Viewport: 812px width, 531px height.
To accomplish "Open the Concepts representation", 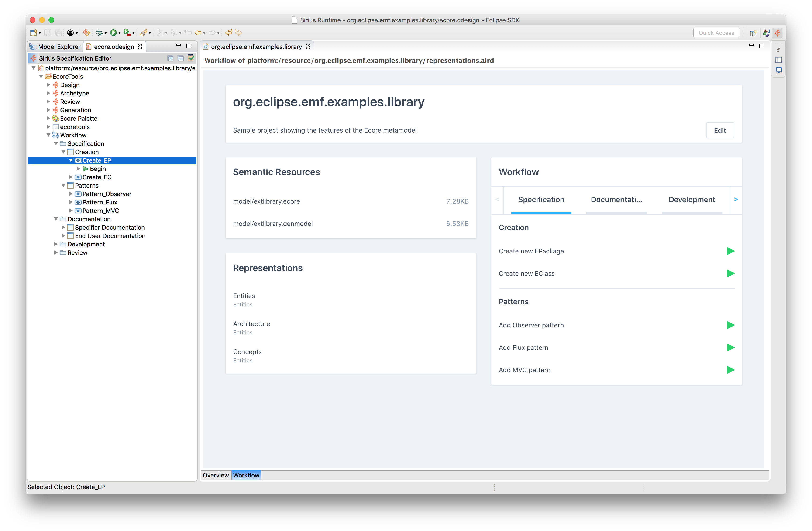I will pos(247,352).
